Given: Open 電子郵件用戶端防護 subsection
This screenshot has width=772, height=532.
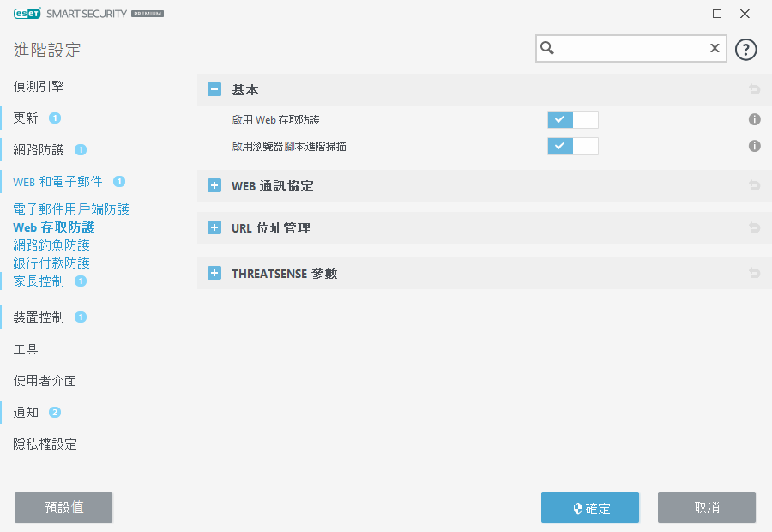Looking at the screenshot, I should (x=71, y=209).
